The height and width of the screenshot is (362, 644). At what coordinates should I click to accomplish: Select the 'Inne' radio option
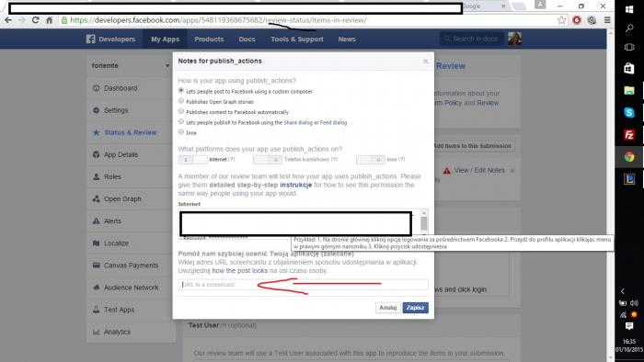pyautogui.click(x=181, y=131)
